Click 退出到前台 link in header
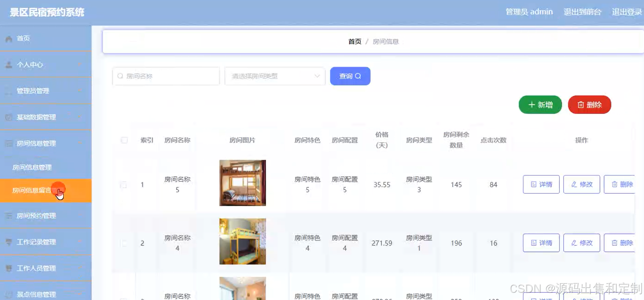 tap(582, 12)
